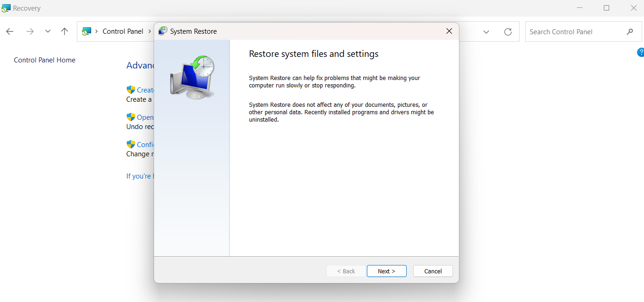
Task: Open the recent locations chevron
Action: coord(48,31)
